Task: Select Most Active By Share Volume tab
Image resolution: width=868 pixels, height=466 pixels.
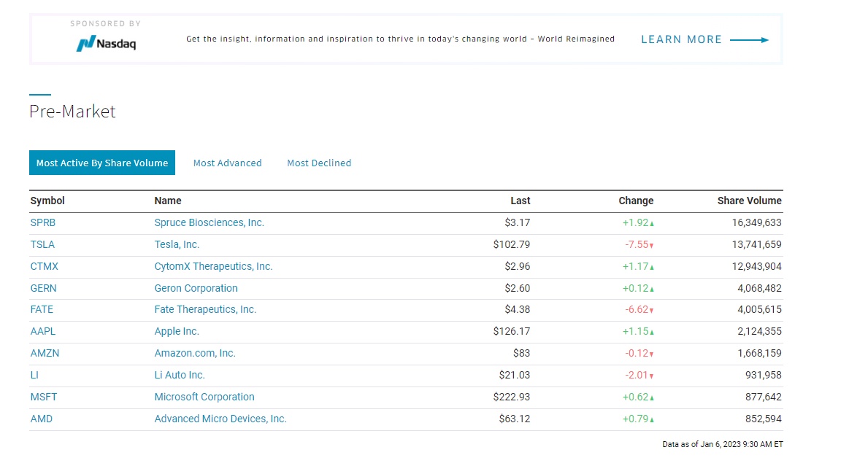Action: pyautogui.click(x=102, y=163)
